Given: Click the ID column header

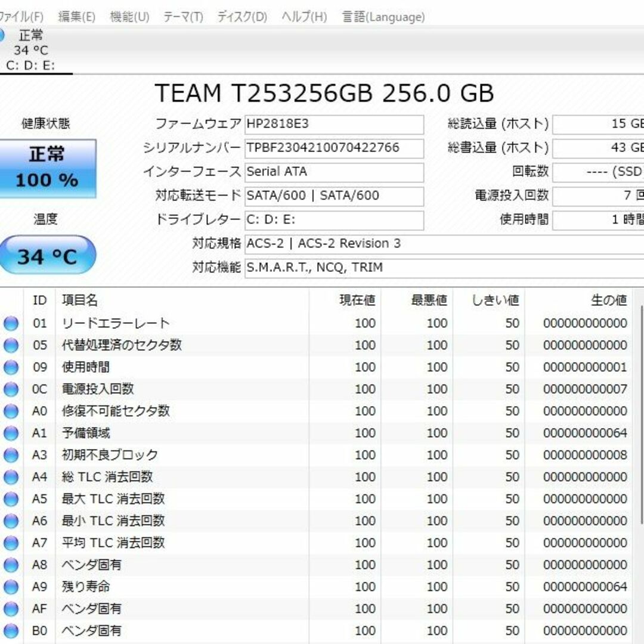Looking at the screenshot, I should tap(39, 300).
